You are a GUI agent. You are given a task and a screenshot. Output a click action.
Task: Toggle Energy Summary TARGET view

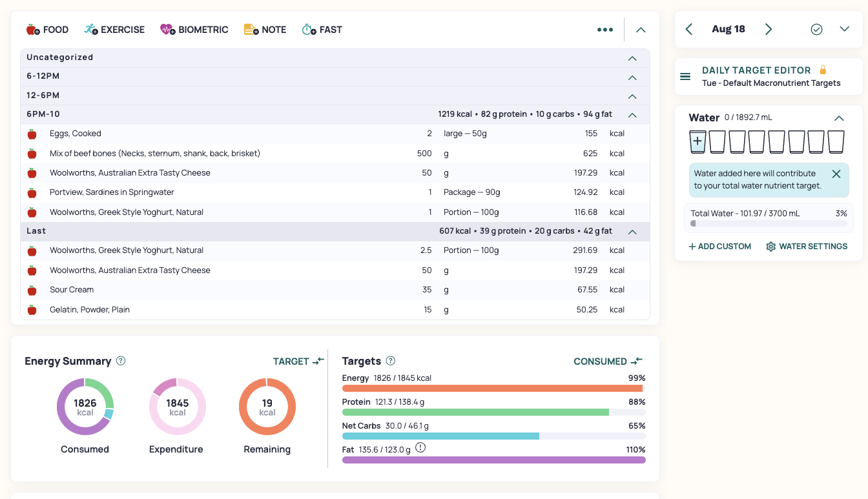pyautogui.click(x=298, y=362)
